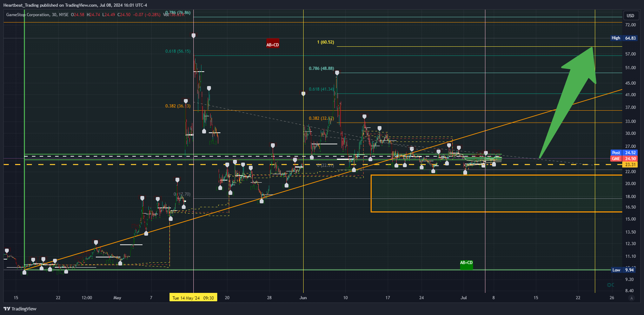This screenshot has height=315, width=644.
Task: Click the 'Jul' label on time axis
Action: click(x=464, y=298)
